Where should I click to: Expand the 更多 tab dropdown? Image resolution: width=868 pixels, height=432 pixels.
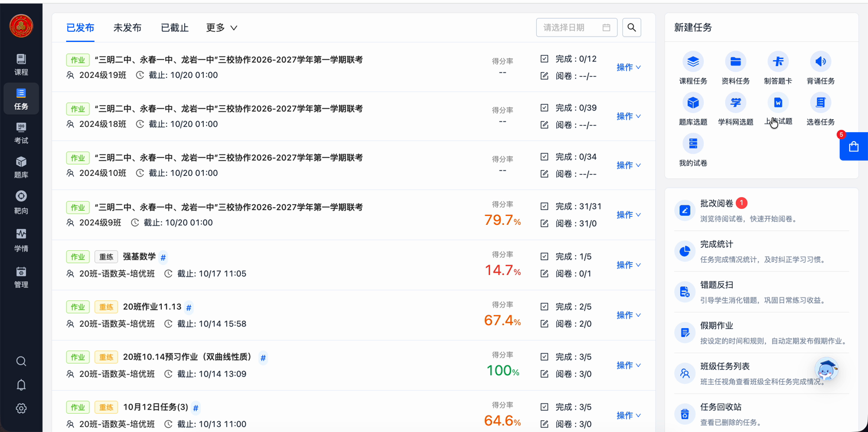pyautogui.click(x=221, y=28)
